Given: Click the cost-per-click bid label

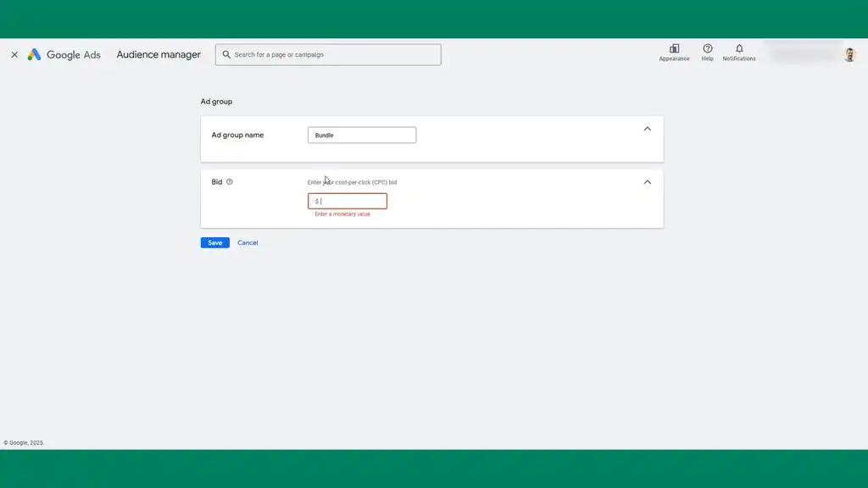Looking at the screenshot, I should click(x=351, y=180).
